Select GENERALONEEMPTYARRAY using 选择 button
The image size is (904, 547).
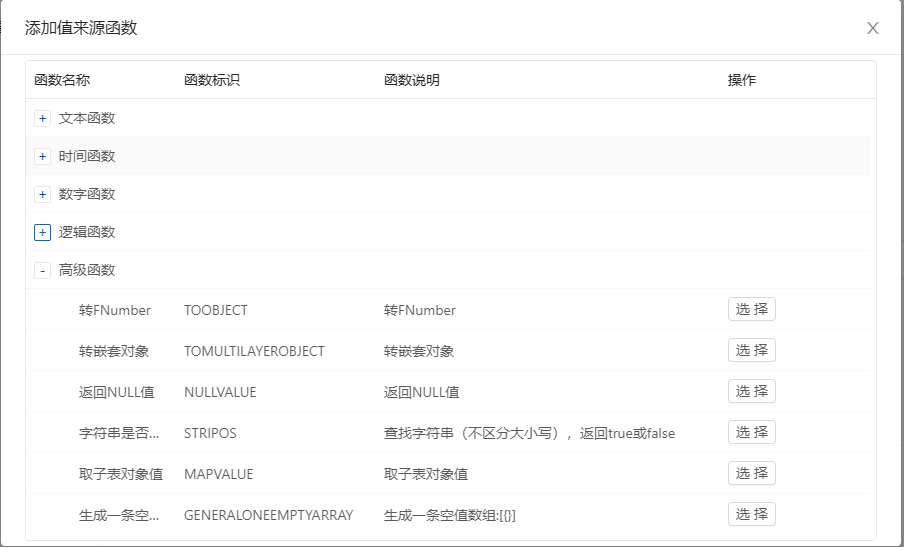coord(751,514)
